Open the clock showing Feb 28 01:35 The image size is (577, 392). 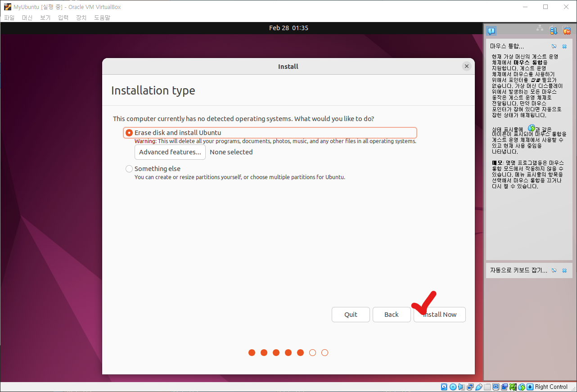point(288,28)
